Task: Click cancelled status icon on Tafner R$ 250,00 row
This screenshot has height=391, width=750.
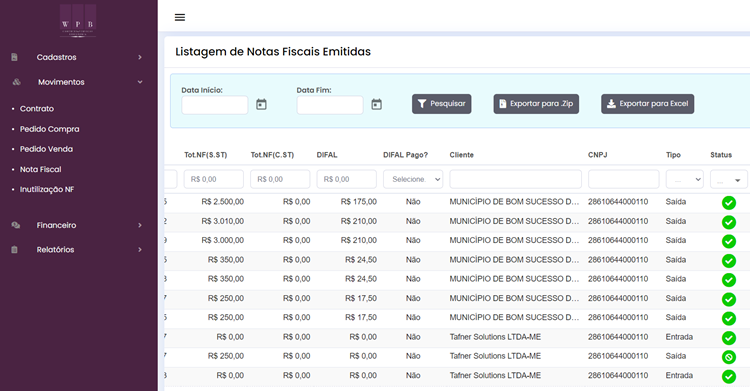Action: pyautogui.click(x=728, y=357)
